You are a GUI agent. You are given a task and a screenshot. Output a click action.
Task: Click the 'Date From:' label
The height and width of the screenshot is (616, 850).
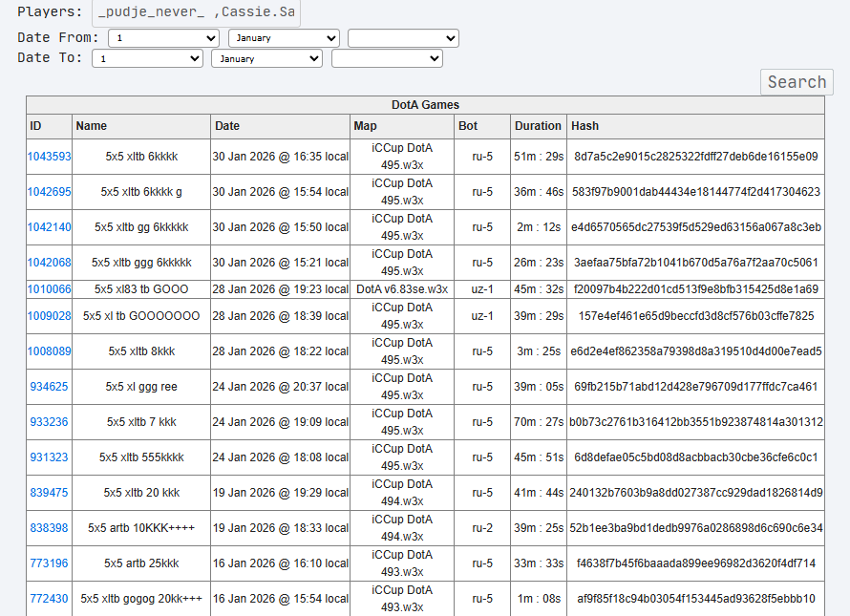[x=58, y=37]
